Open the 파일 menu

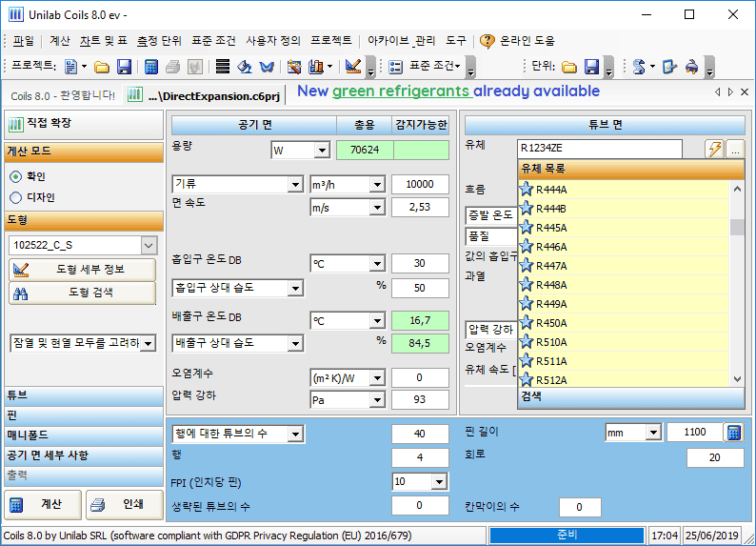23,41
